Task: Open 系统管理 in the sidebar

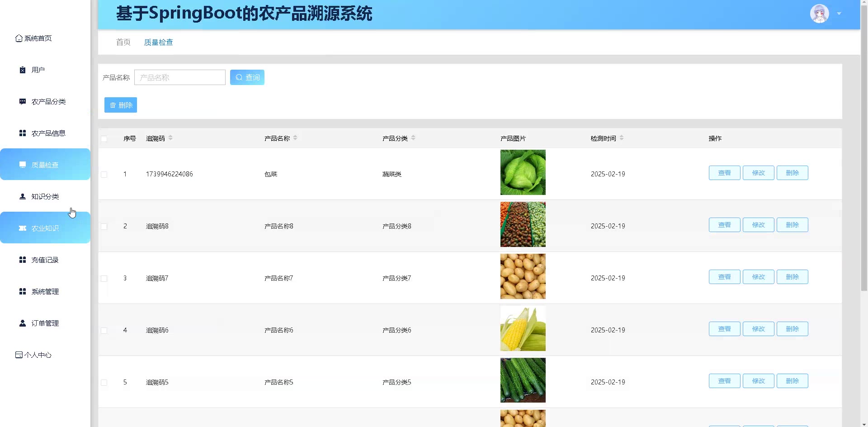Action: (x=45, y=292)
